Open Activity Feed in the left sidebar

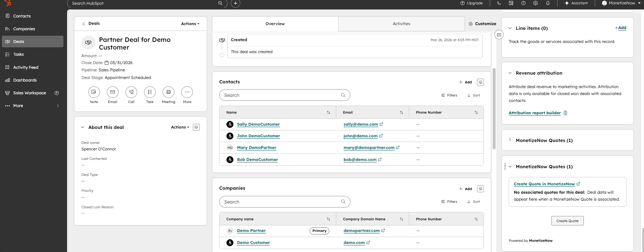tap(32, 67)
